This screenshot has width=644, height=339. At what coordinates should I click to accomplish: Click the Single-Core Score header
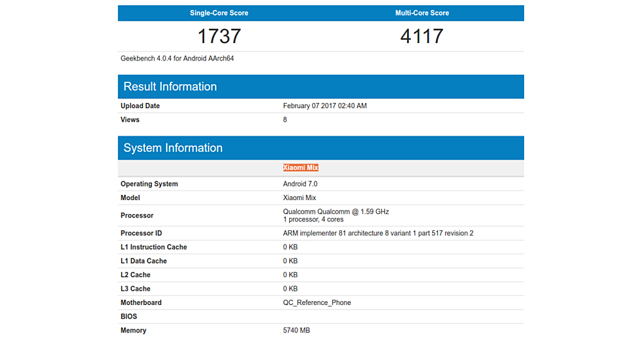coord(219,13)
